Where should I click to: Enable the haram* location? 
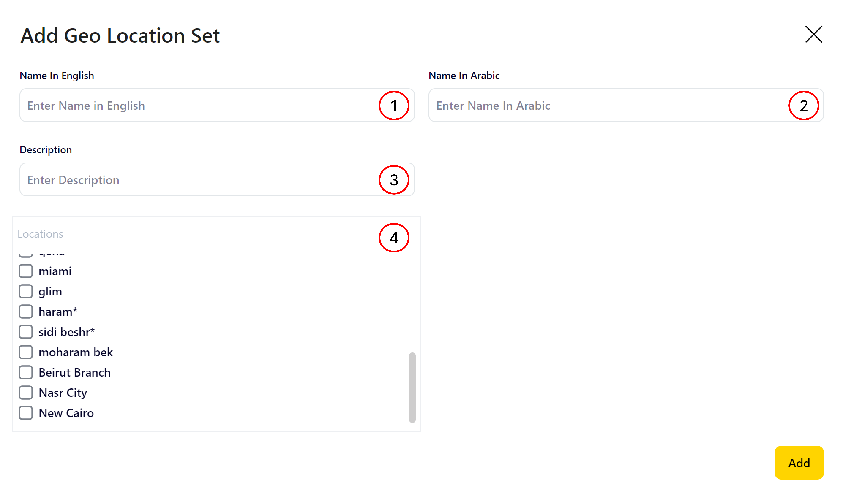pos(26,311)
